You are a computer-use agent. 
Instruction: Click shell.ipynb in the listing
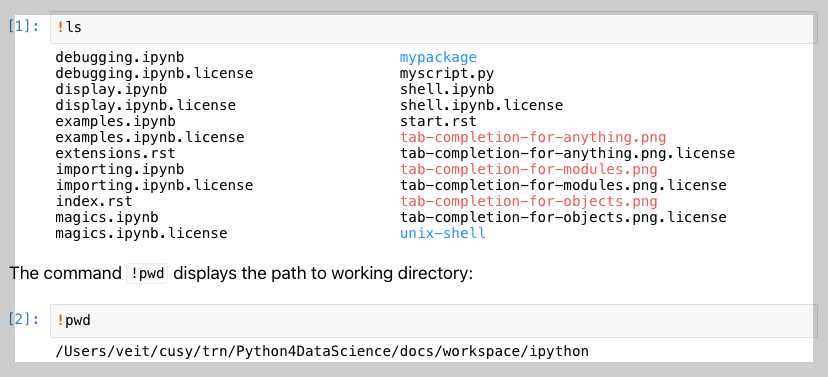click(x=447, y=89)
